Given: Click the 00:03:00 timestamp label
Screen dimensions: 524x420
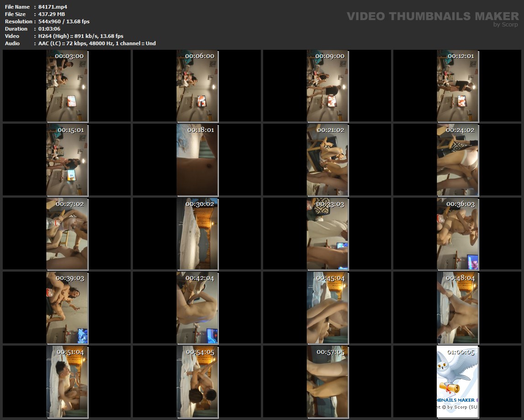Looking at the screenshot, I should coord(69,56).
